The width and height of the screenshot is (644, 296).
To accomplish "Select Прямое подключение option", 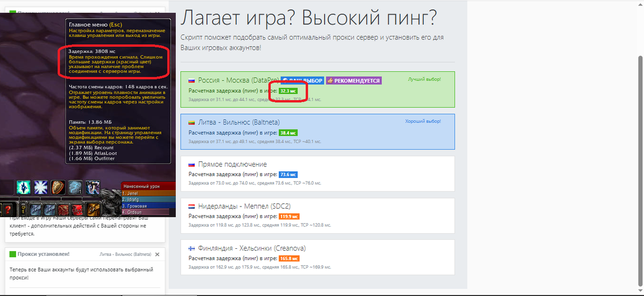I will coord(317,173).
